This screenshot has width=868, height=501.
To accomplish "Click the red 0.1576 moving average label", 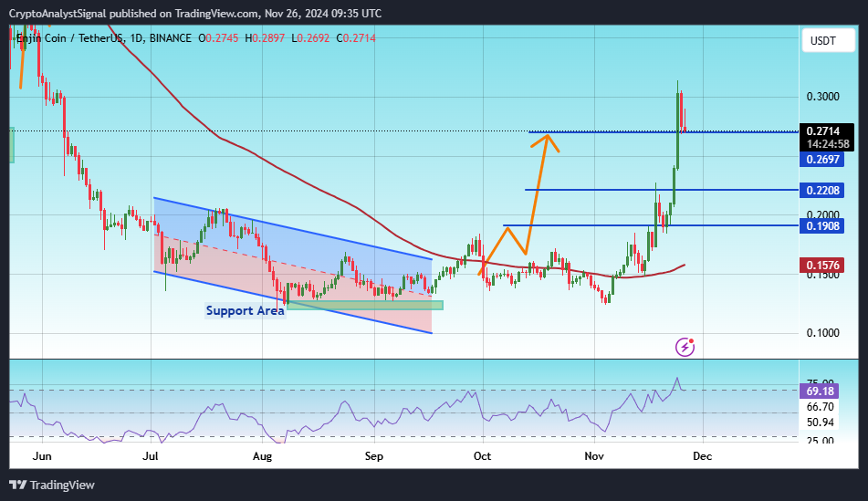I will click(x=822, y=266).
